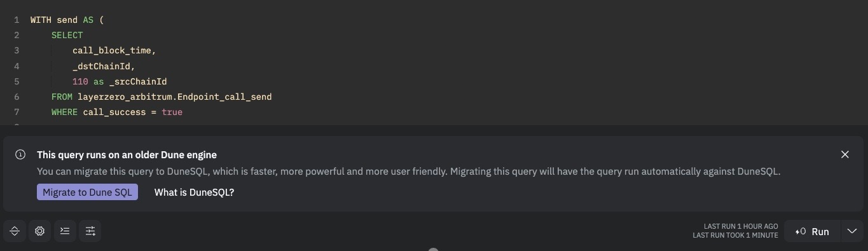Click the format query indent icon
The width and height of the screenshot is (868, 251).
coord(65,231)
